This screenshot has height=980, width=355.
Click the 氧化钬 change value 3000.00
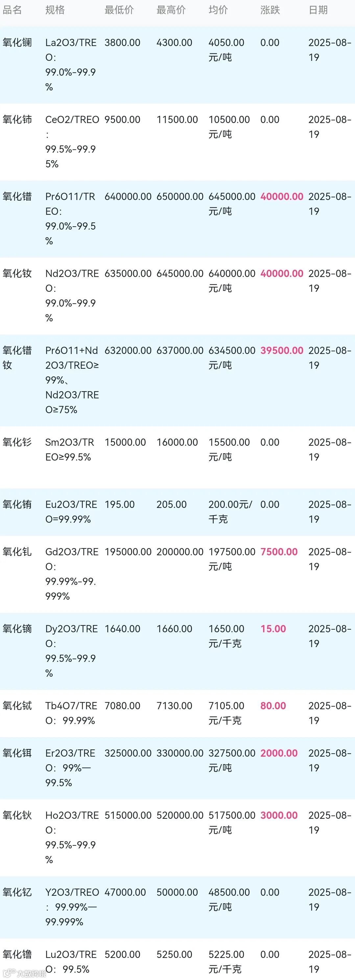tap(279, 815)
